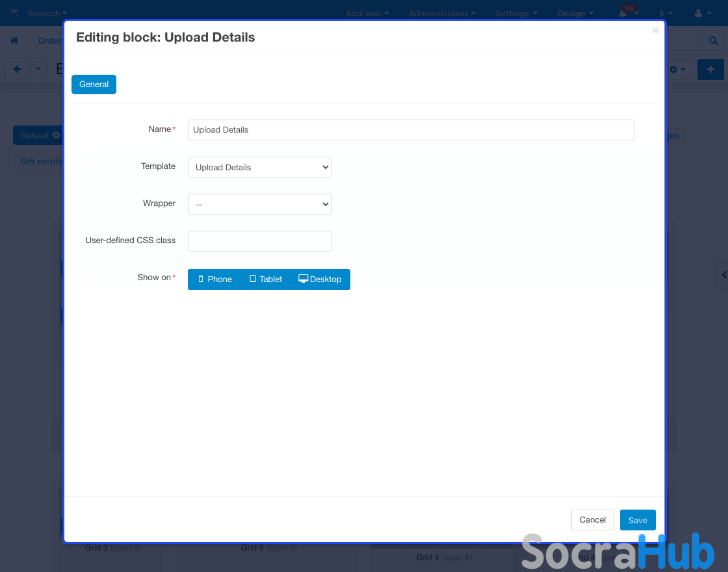
Task: Open the gear settings dropdown
Action: pyautogui.click(x=678, y=69)
